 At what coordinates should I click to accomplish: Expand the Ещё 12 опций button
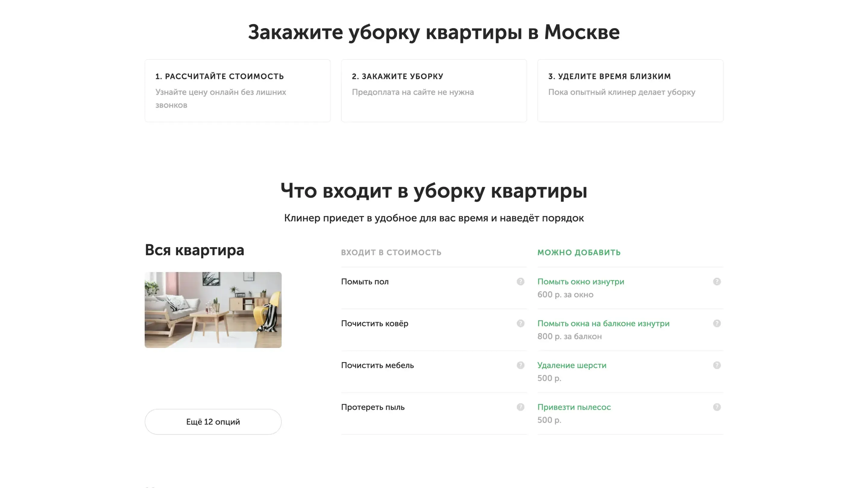[x=213, y=422]
